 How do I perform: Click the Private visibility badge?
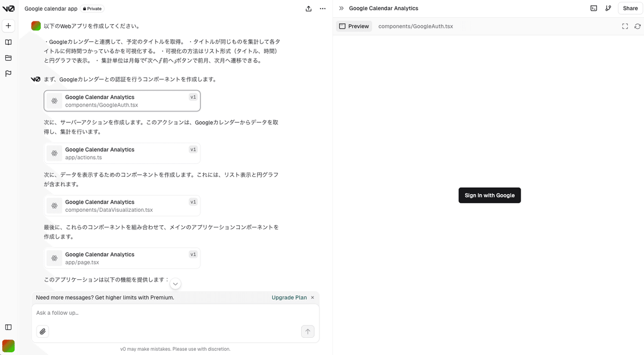92,9
